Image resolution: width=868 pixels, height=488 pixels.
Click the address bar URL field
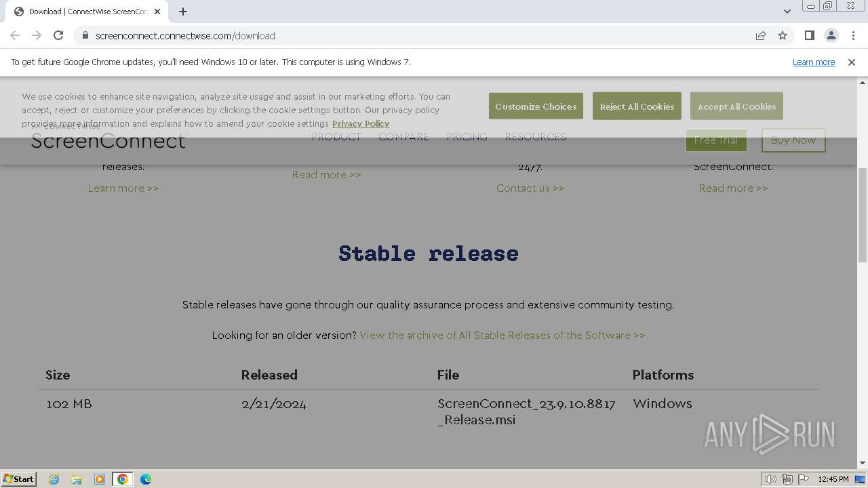420,35
